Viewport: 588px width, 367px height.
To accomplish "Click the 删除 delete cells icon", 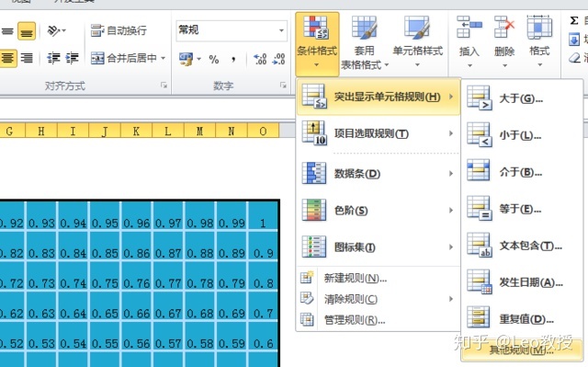I will point(504,28).
